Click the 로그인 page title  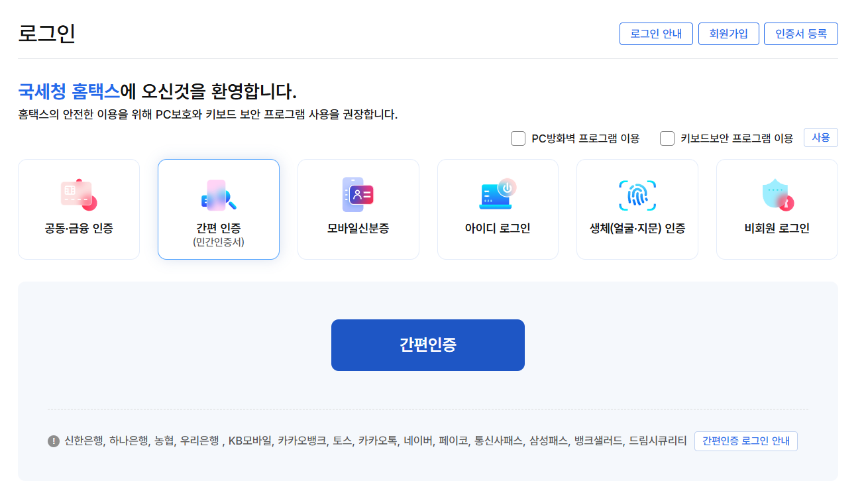point(46,34)
